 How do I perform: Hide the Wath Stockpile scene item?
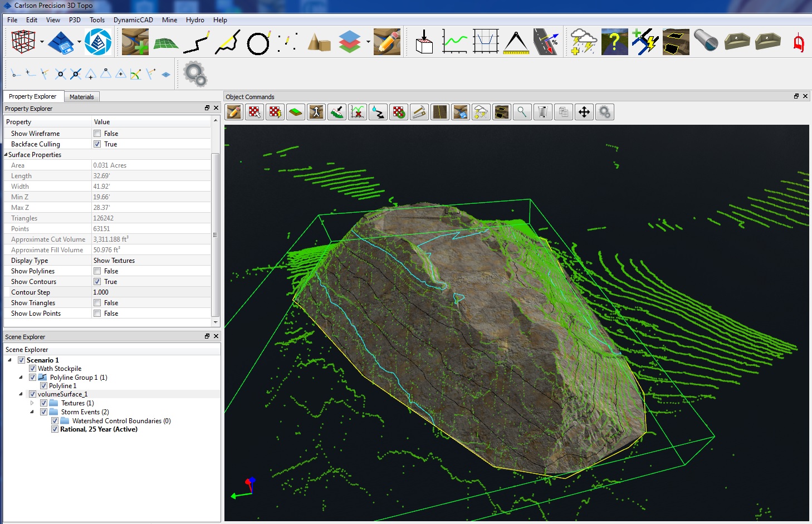(33, 369)
